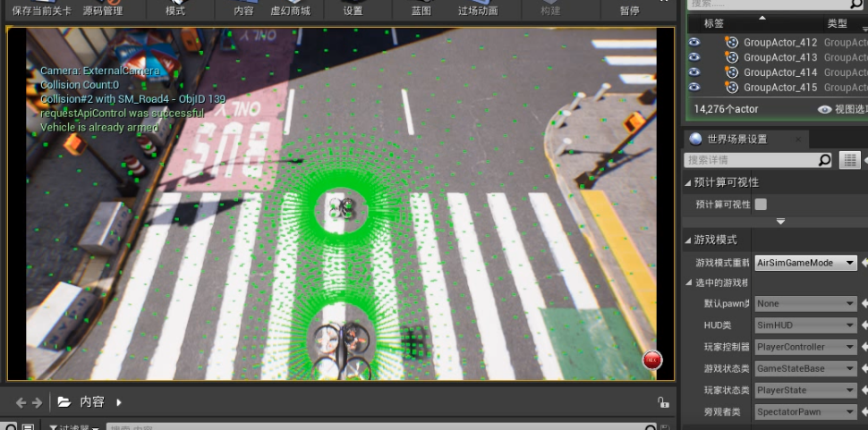Toggle visibility eye for GroupActor_413
868x430 pixels.
(694, 57)
